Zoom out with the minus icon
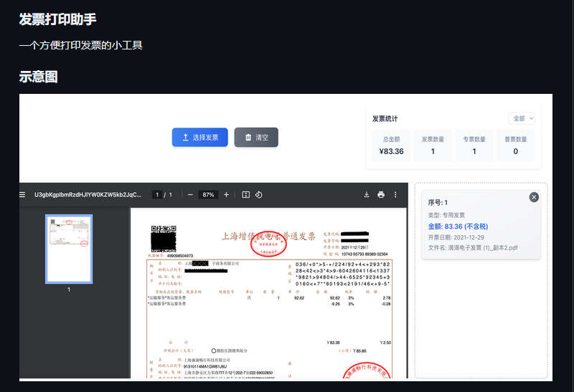 pyautogui.click(x=190, y=194)
